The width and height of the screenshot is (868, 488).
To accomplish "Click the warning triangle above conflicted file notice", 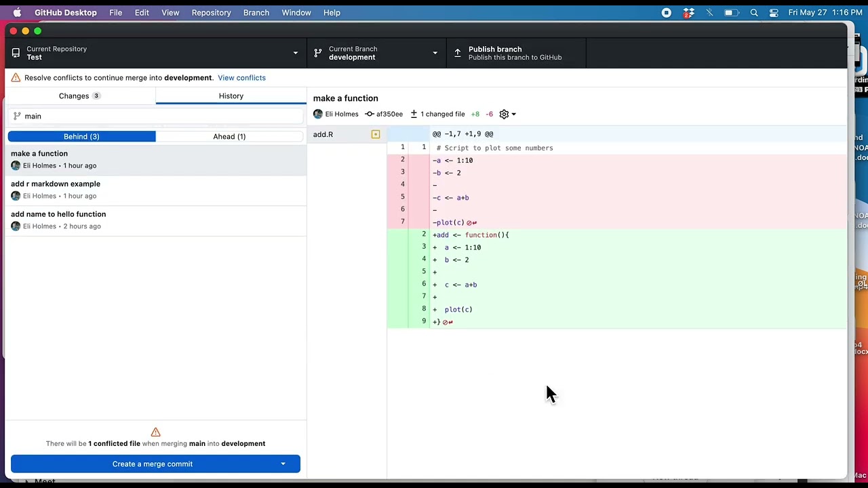I will click(x=155, y=432).
